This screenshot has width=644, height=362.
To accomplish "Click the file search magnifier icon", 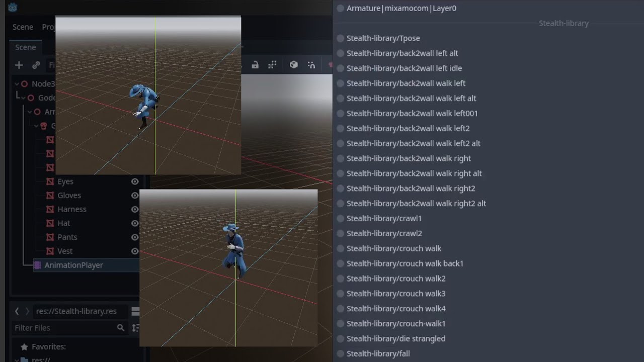I will point(121,328).
